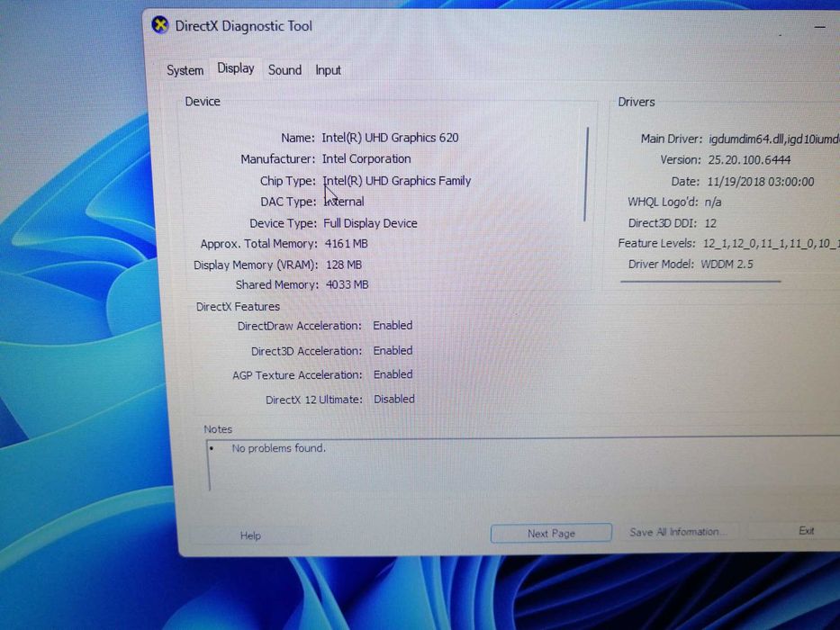Click the AGP Texture Acceleration 'Enabled' value
The image size is (840, 630).
(393, 374)
